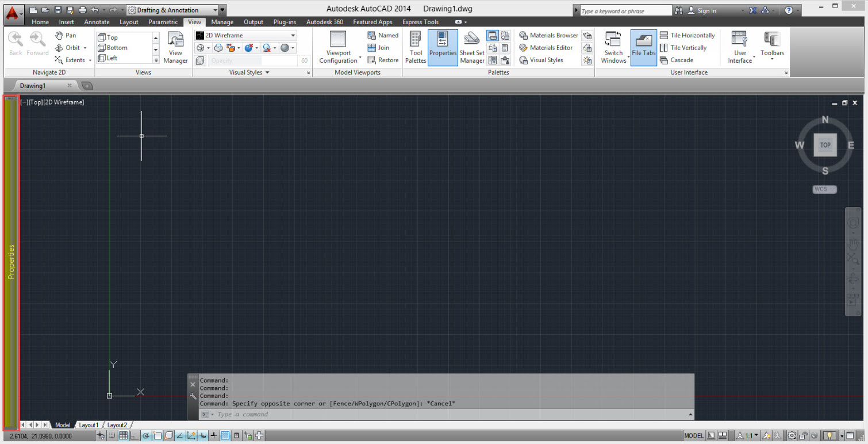Viewport: 868px width, 444px height.
Task: Click Sign In link
Action: coord(706,11)
